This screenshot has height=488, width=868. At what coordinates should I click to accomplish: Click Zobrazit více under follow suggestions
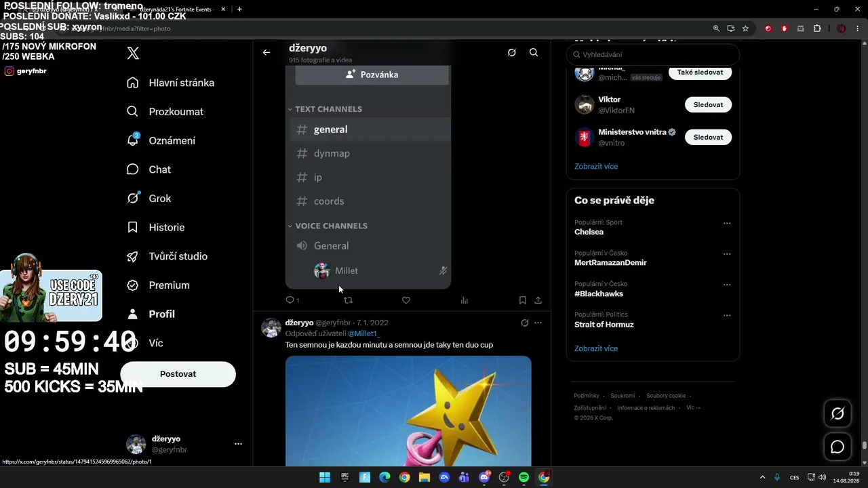coord(596,166)
